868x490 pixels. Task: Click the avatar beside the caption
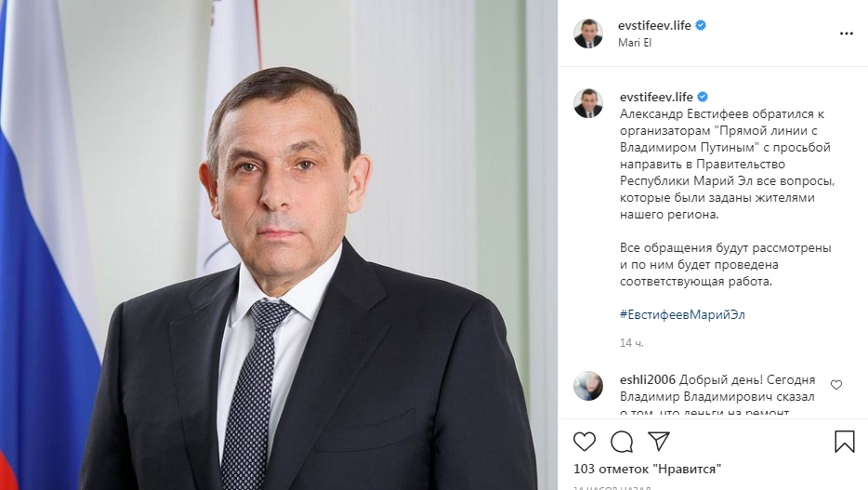(x=588, y=103)
